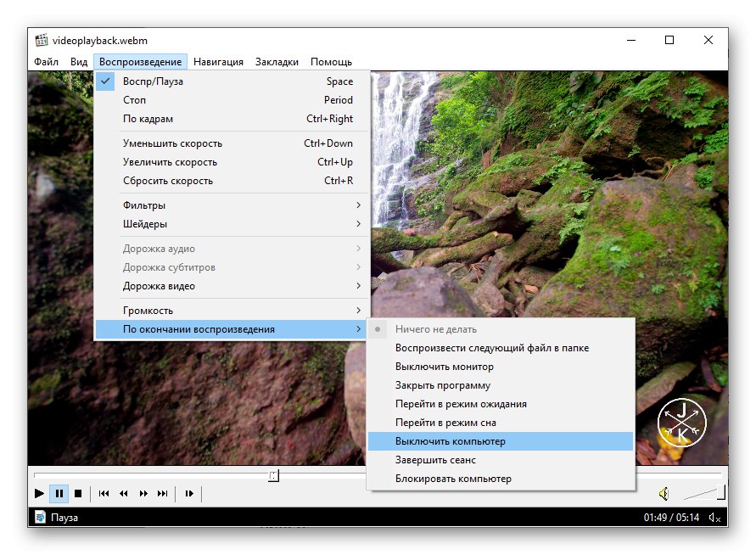Expand the Шейдеры submenu
Screen dimensions: 756x555
(232, 224)
